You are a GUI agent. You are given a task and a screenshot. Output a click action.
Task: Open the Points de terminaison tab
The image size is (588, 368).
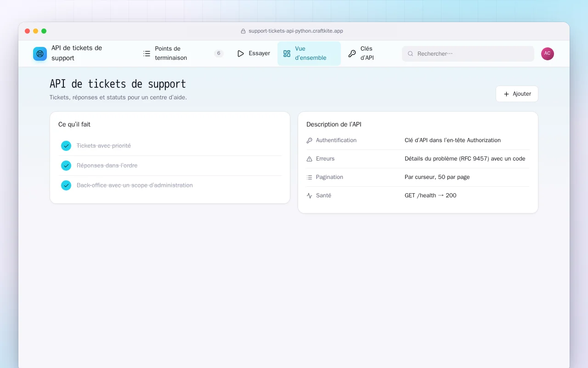point(183,53)
